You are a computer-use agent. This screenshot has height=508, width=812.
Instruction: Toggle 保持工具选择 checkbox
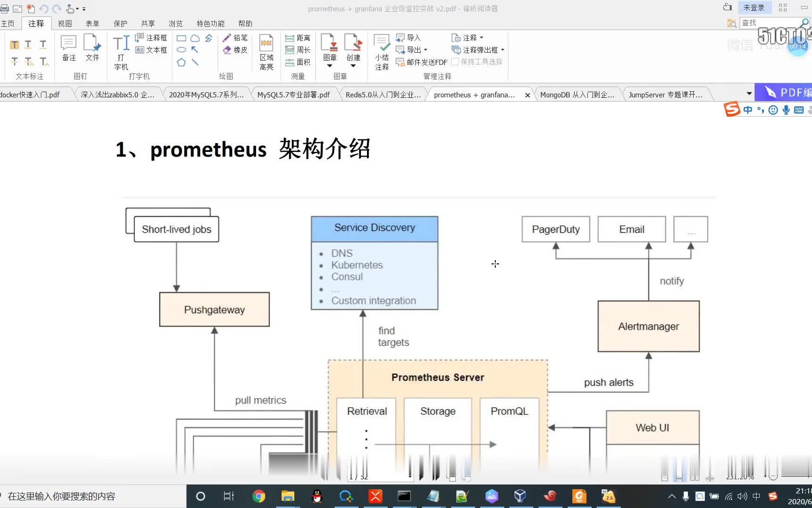click(477, 62)
